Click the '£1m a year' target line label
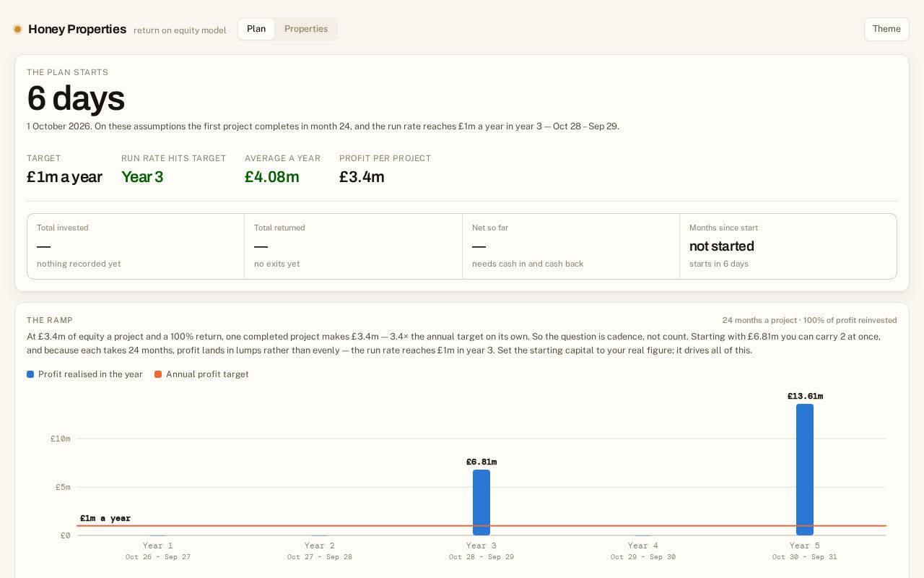924x578 pixels. point(105,518)
